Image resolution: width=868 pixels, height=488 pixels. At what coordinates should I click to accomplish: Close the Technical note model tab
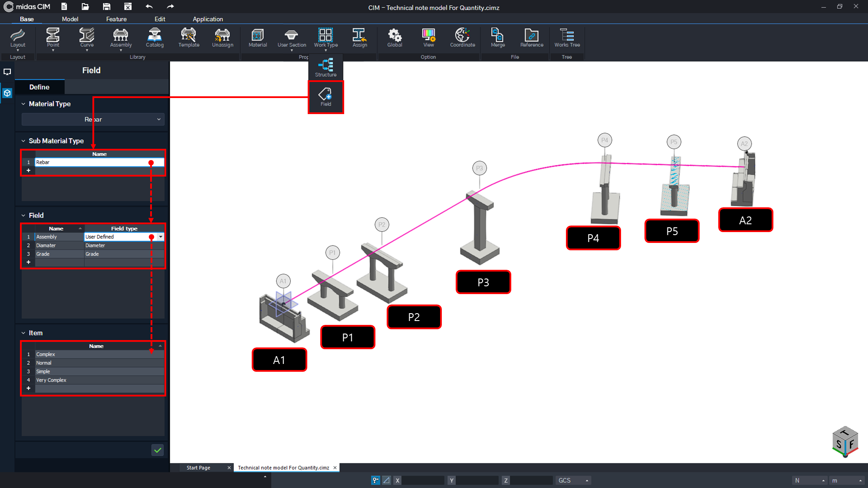[x=335, y=468]
